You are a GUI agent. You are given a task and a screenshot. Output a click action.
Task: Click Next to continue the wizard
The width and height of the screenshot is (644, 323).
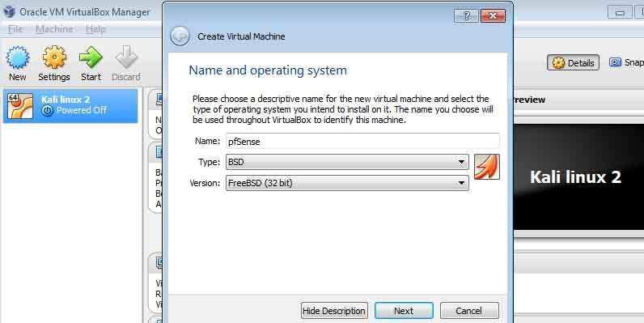click(404, 311)
